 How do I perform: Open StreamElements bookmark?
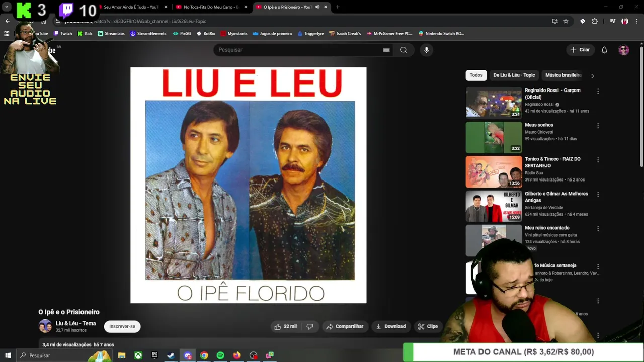coord(148,34)
